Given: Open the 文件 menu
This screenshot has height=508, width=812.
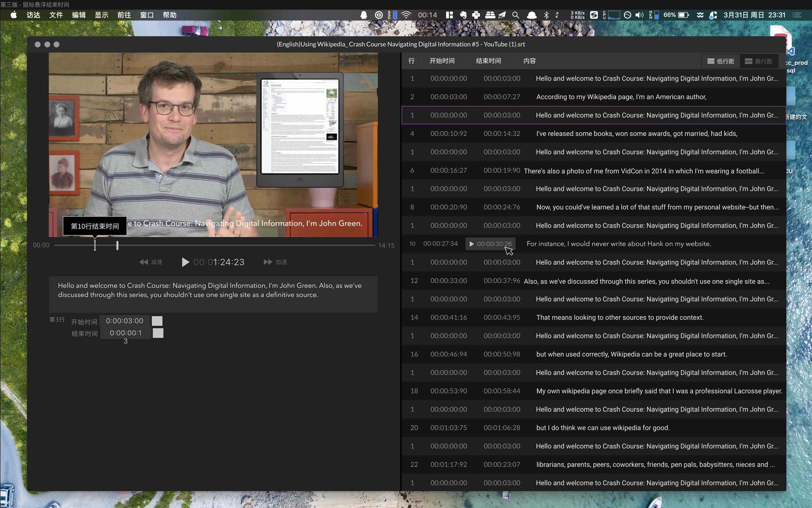Looking at the screenshot, I should [x=56, y=15].
